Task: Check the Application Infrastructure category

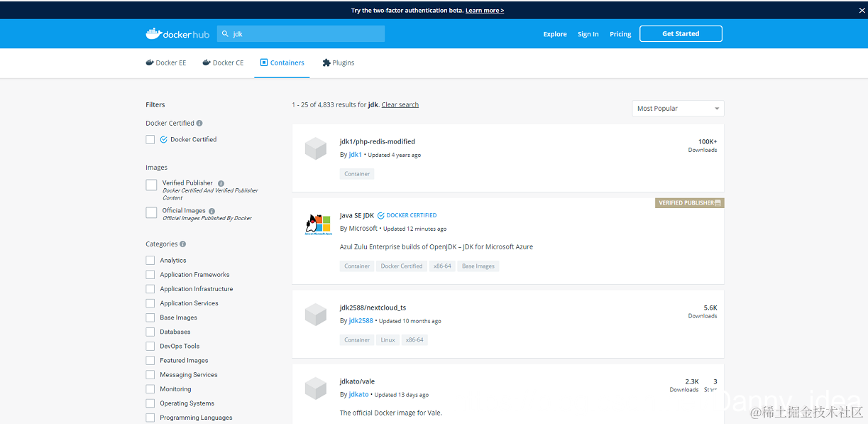Action: tap(150, 289)
